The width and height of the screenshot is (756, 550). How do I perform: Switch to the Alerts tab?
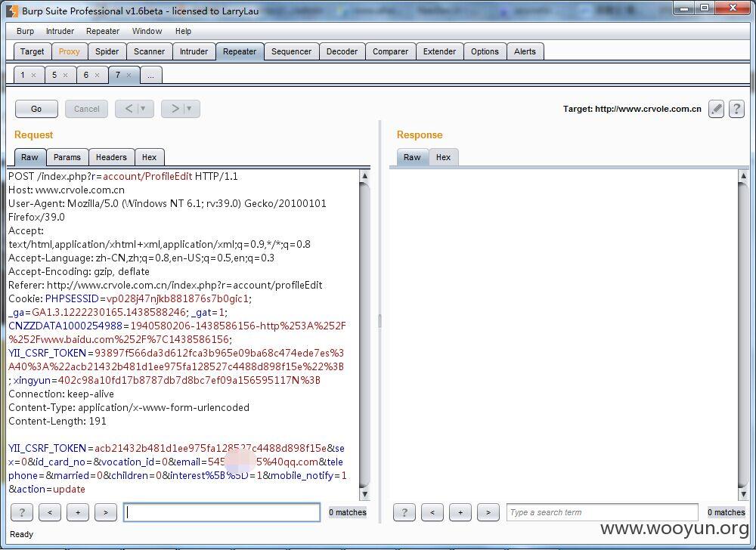525,51
